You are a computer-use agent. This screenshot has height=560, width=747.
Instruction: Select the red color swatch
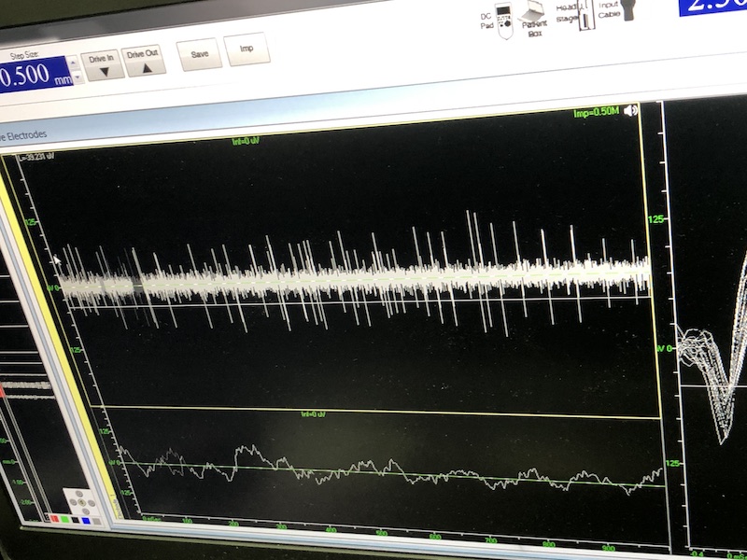coord(56,516)
